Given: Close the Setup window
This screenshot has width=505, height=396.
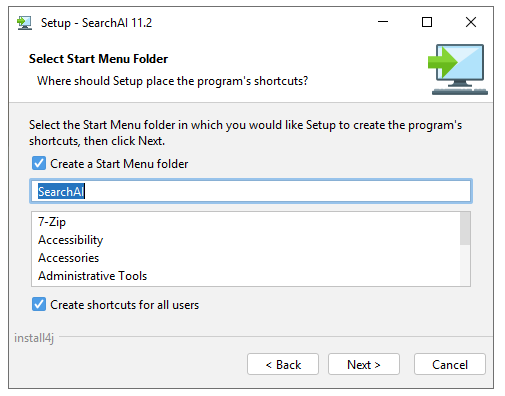Looking at the screenshot, I should tap(471, 22).
